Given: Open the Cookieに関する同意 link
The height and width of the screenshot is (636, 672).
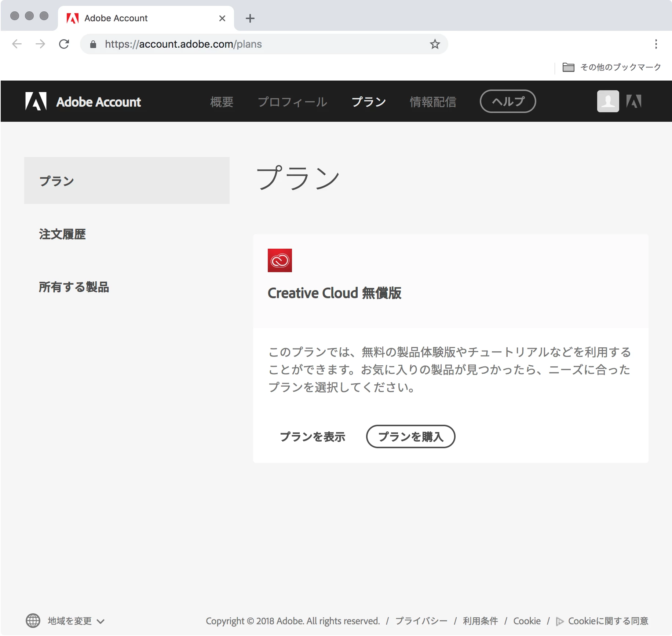Looking at the screenshot, I should coord(608,621).
